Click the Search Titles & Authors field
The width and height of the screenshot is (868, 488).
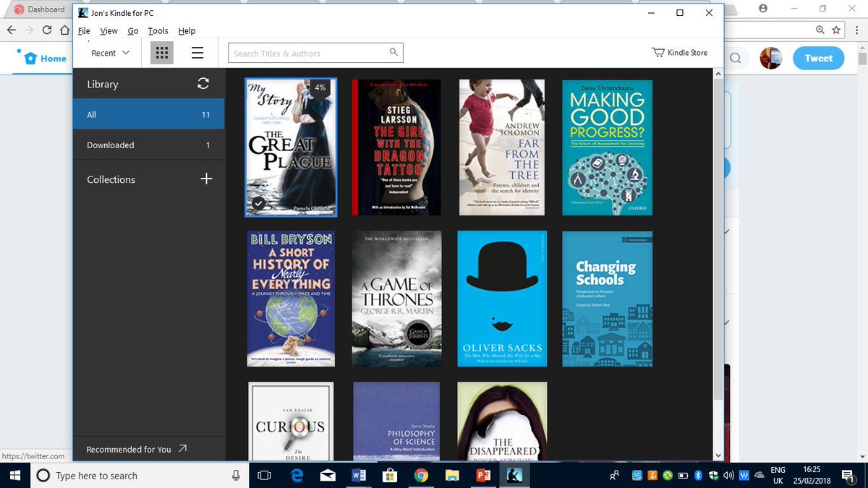tap(315, 53)
